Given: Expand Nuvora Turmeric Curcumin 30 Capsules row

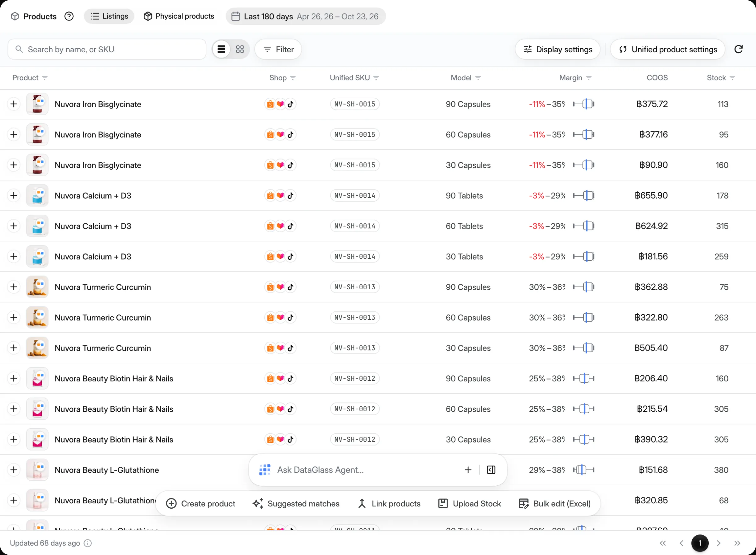Looking at the screenshot, I should (x=14, y=348).
